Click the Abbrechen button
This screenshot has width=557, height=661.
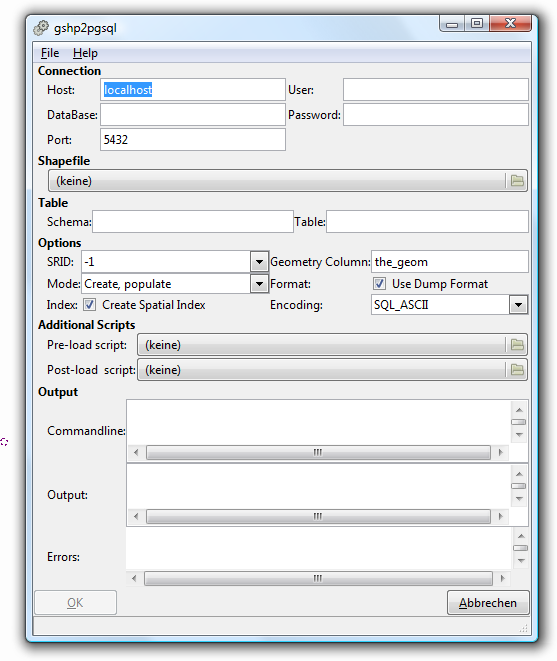tap(488, 602)
